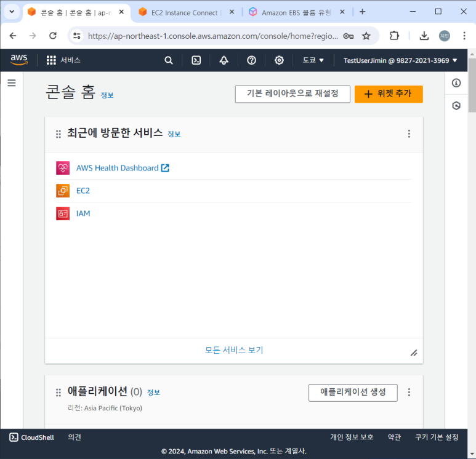Image resolution: width=476 pixels, height=459 pixels.
Task: Open a new browser tab
Action: point(362,12)
